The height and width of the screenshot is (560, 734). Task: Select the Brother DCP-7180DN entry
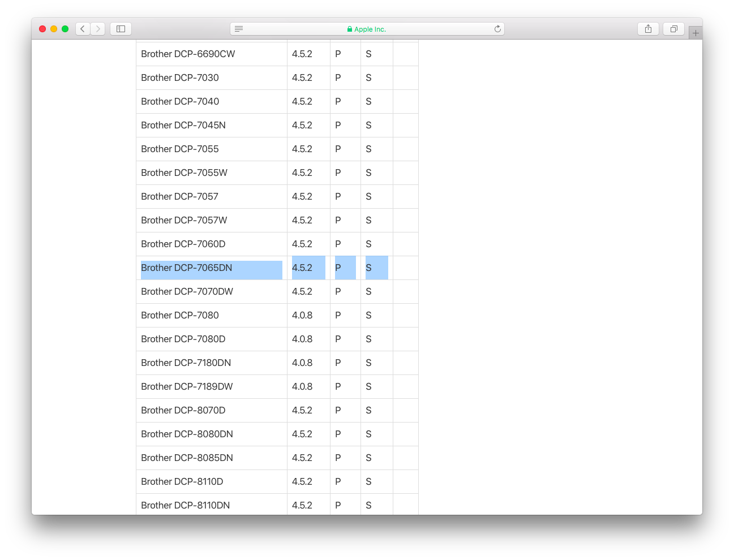[186, 363]
